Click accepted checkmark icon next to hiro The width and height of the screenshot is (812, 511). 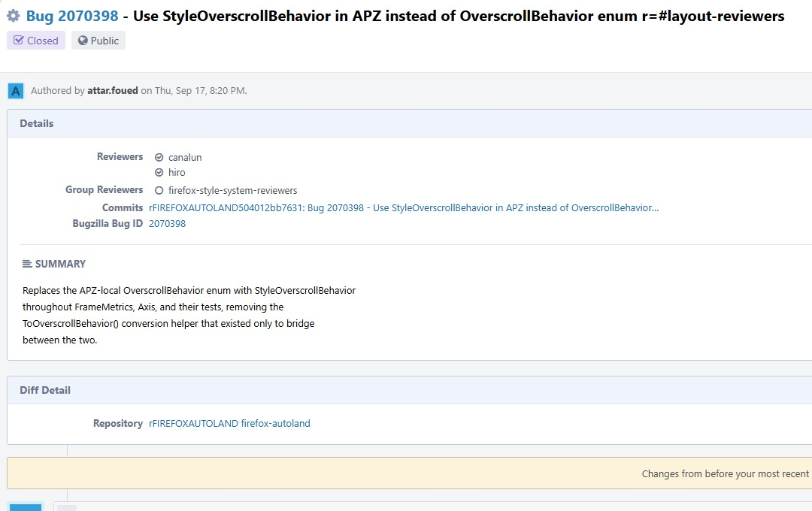(159, 172)
